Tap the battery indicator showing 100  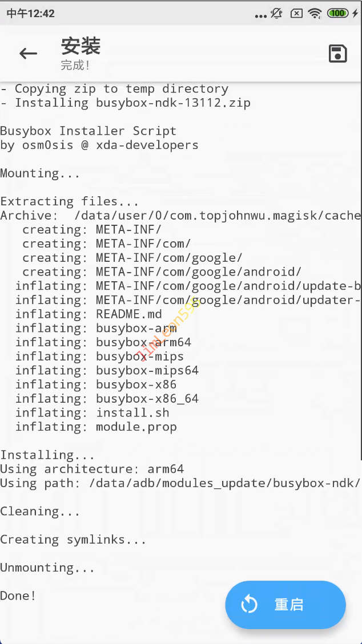pos(338,13)
